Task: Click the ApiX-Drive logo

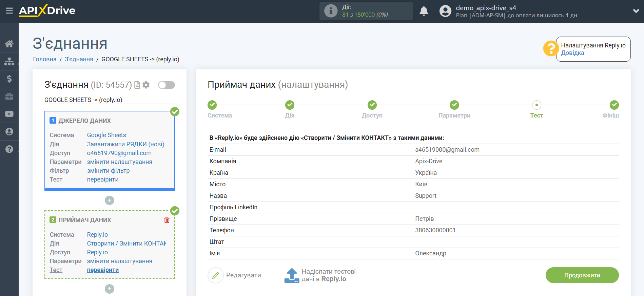Action: pos(47,10)
